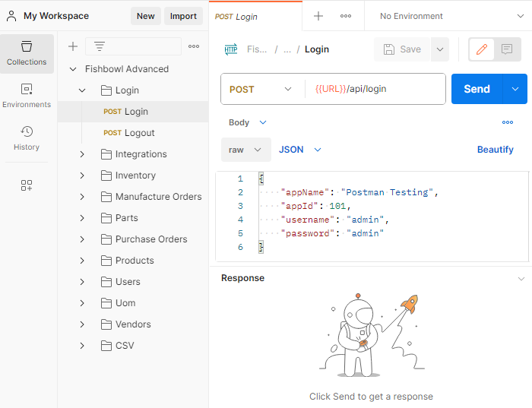Open the Environments sidebar tab
The image size is (532, 408).
coord(27,96)
